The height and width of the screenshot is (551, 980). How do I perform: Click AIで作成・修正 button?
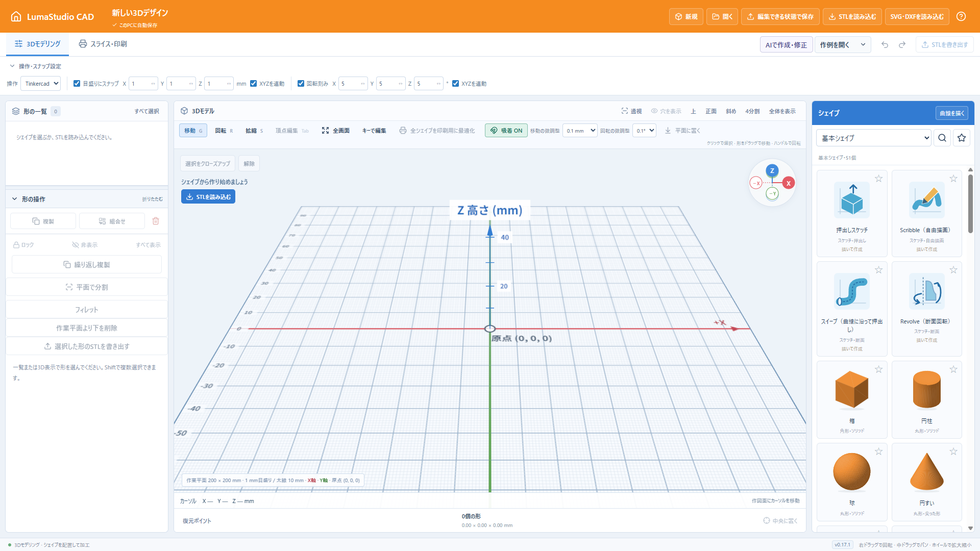pyautogui.click(x=786, y=45)
